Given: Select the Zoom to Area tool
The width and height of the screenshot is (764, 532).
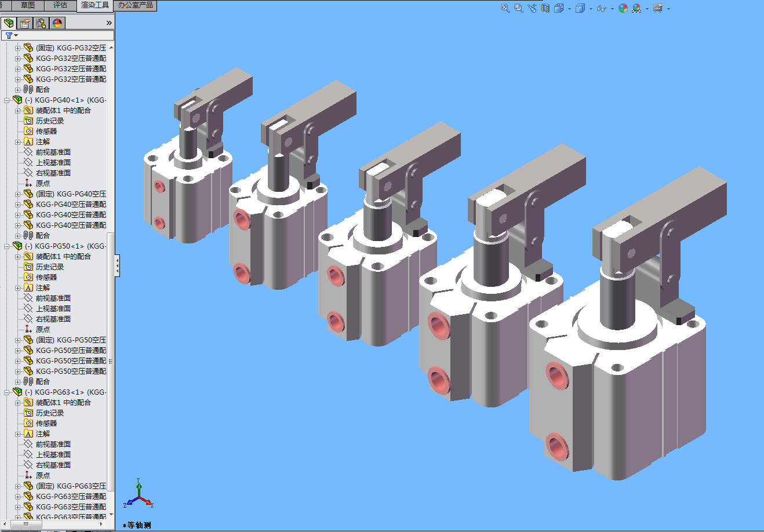Looking at the screenshot, I should pos(518,8).
